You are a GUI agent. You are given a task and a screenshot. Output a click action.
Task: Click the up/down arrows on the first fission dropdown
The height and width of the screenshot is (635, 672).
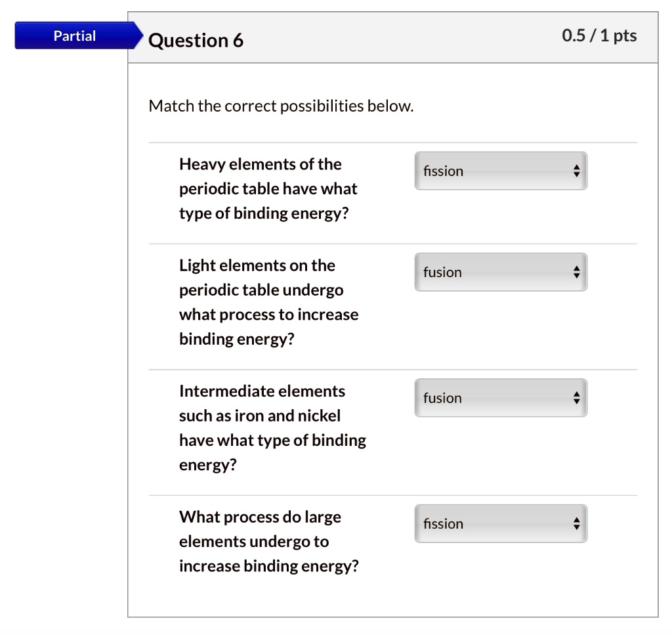click(576, 171)
